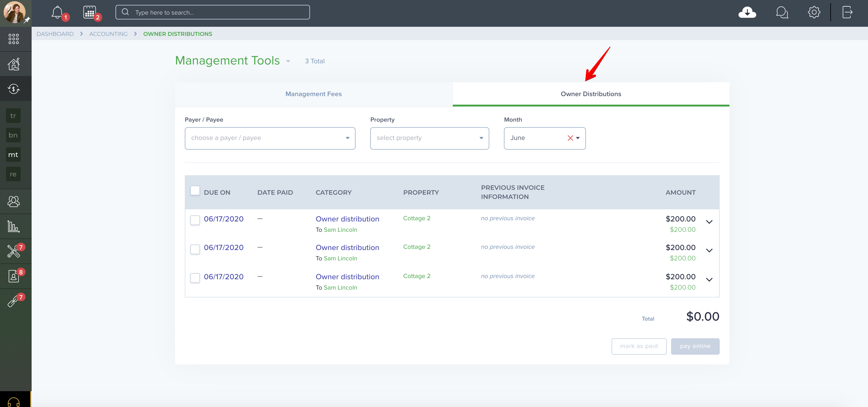The height and width of the screenshot is (407, 868).
Task: Open the properties house icon in sidebar
Action: 14,64
